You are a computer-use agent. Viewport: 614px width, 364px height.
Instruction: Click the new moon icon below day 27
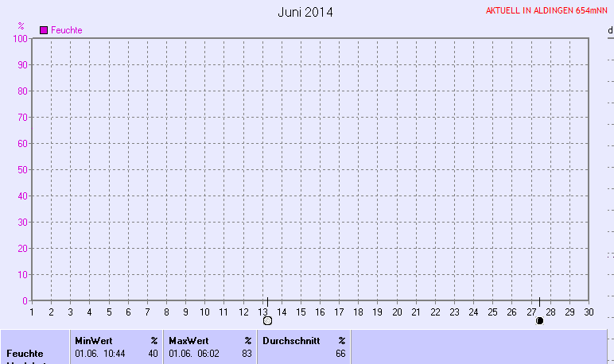[540, 320]
